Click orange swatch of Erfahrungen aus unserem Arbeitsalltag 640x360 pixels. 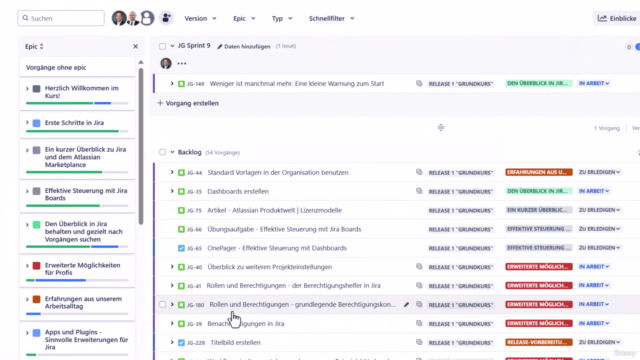pos(36,299)
